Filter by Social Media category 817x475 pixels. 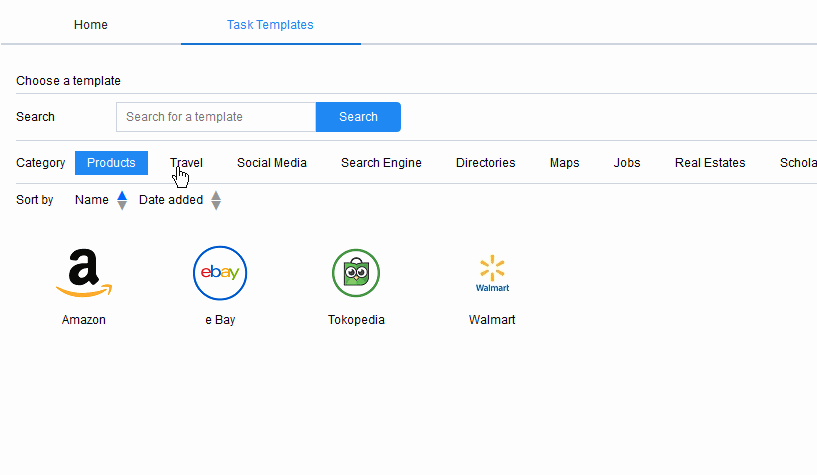272,163
